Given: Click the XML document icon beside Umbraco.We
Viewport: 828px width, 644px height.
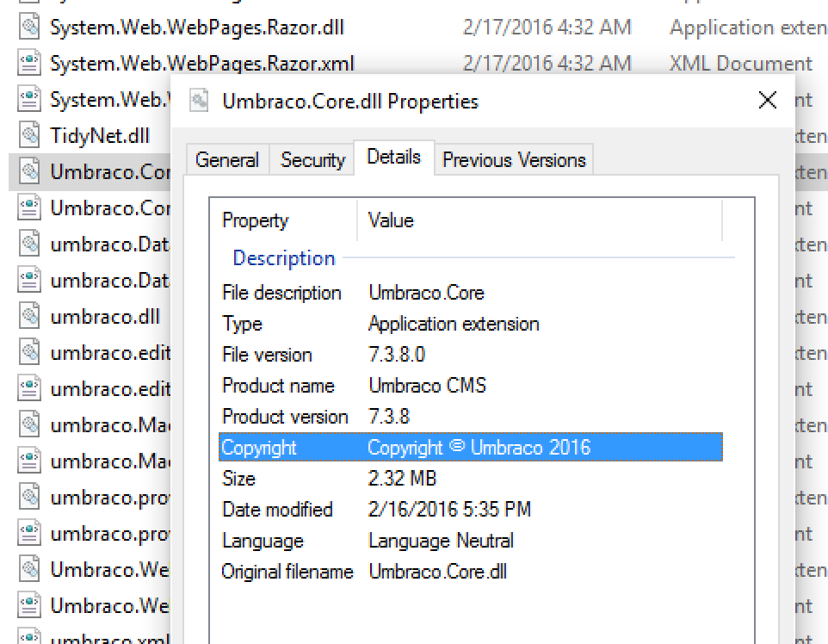Looking at the screenshot, I should [x=29, y=605].
